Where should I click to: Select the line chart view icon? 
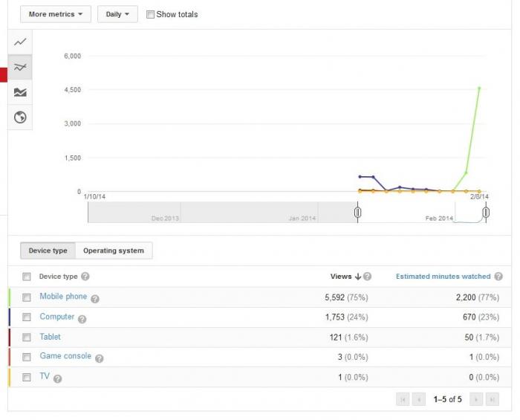[x=20, y=42]
